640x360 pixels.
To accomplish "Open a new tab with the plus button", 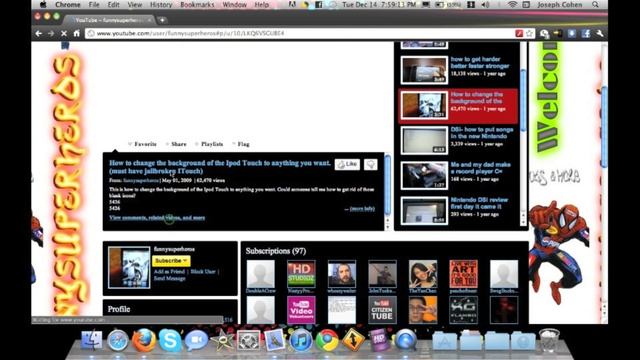I will [162, 20].
